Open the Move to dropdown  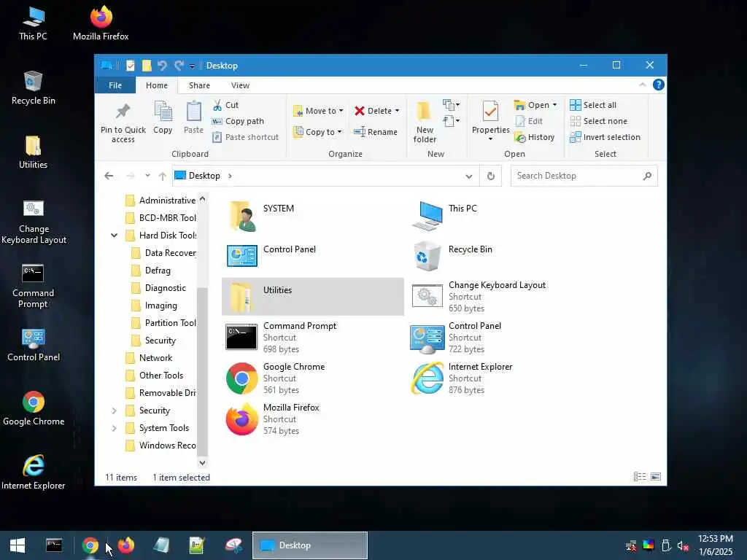[318, 111]
